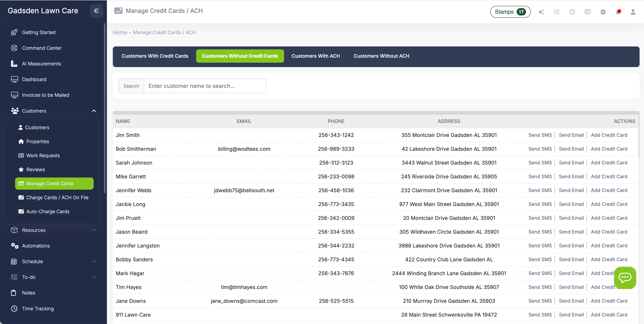Open the user profile icon
The image size is (644, 324).
click(x=633, y=11)
